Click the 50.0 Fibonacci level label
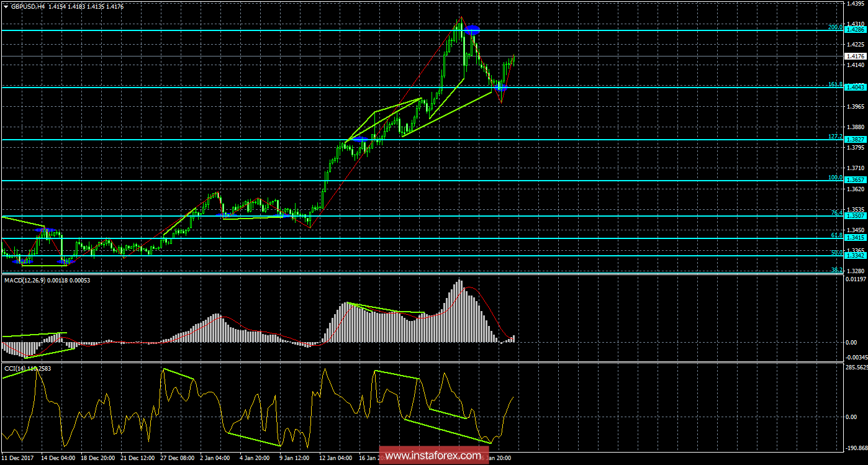Screen dimensions: 868x465 click(x=837, y=252)
